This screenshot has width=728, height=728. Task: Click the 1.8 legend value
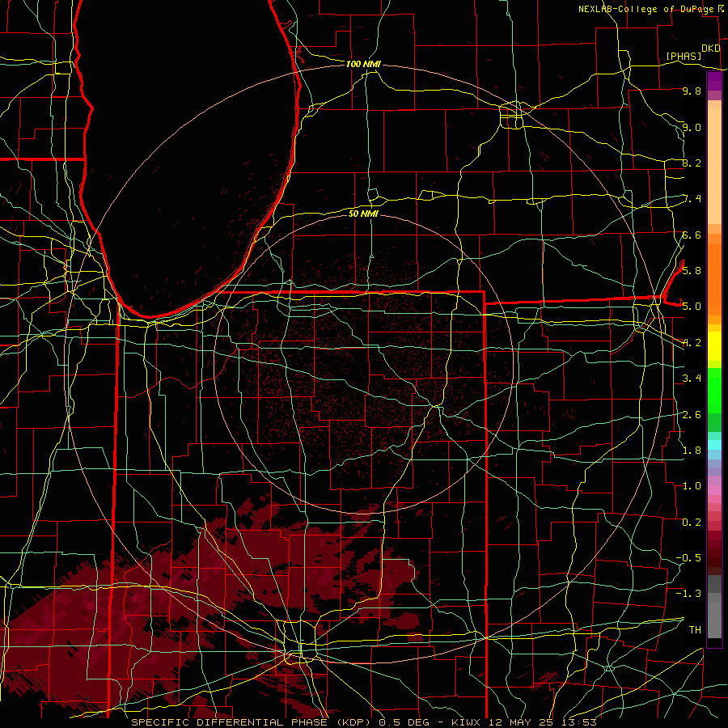(x=692, y=450)
